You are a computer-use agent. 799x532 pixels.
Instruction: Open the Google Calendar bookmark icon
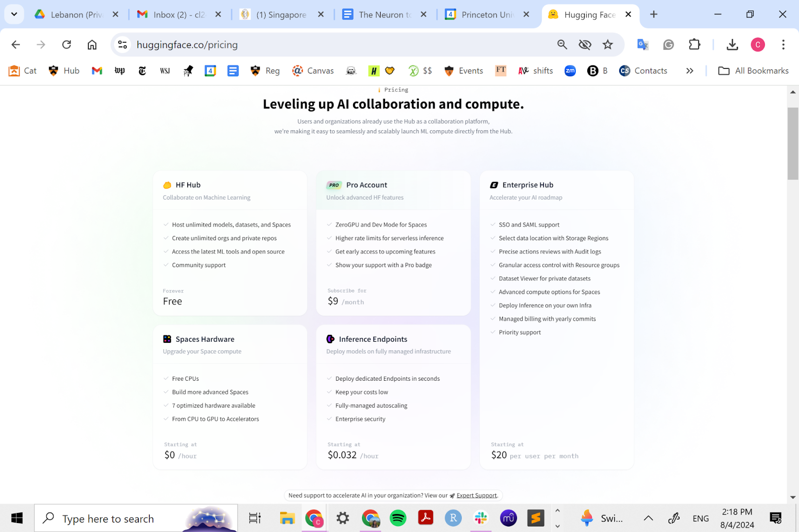(210, 71)
